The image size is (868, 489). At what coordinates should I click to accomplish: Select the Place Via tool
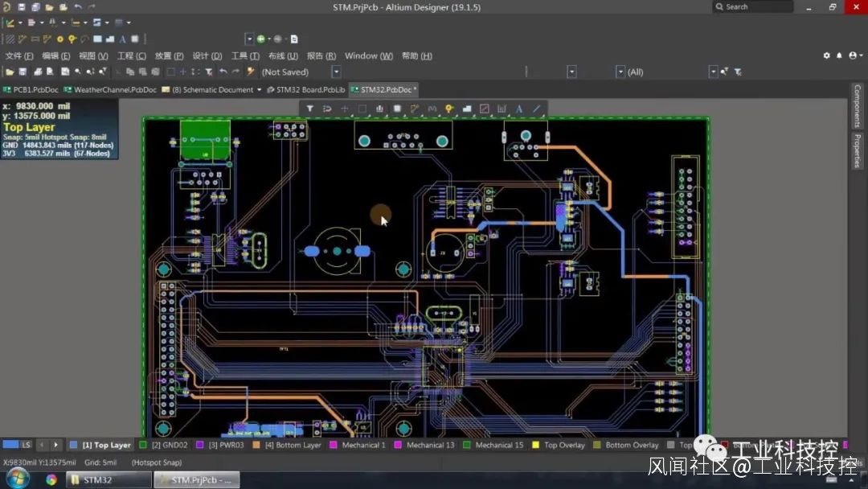(x=449, y=109)
